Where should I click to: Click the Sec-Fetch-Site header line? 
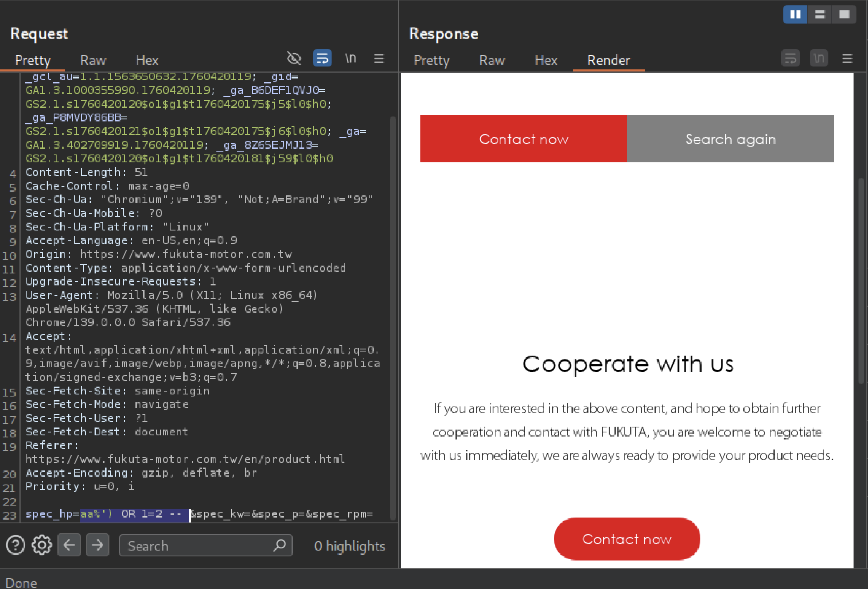[118, 391]
